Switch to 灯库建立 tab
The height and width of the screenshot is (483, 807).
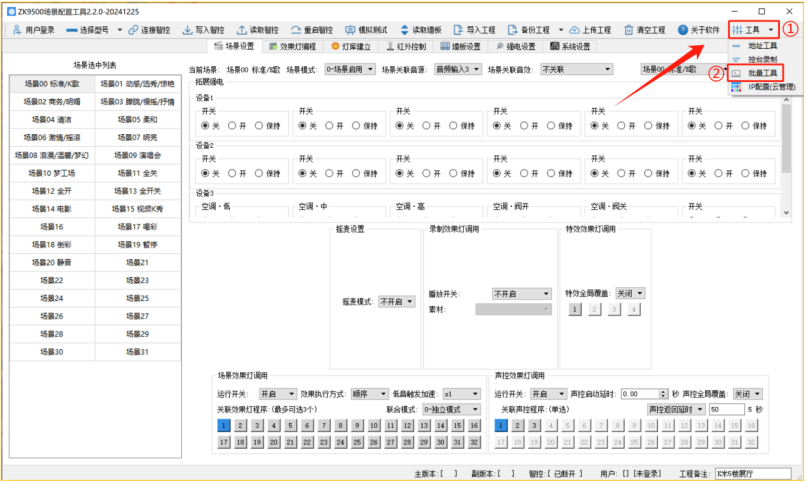351,46
